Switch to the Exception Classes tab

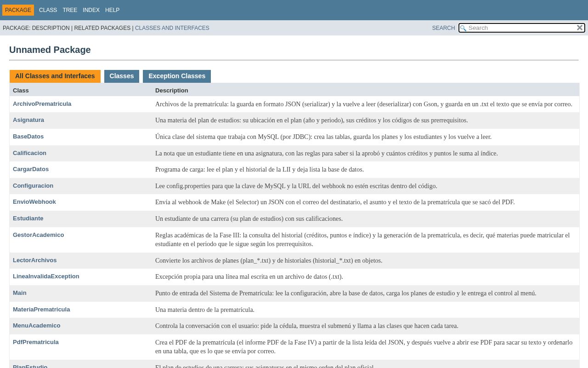[177, 76]
